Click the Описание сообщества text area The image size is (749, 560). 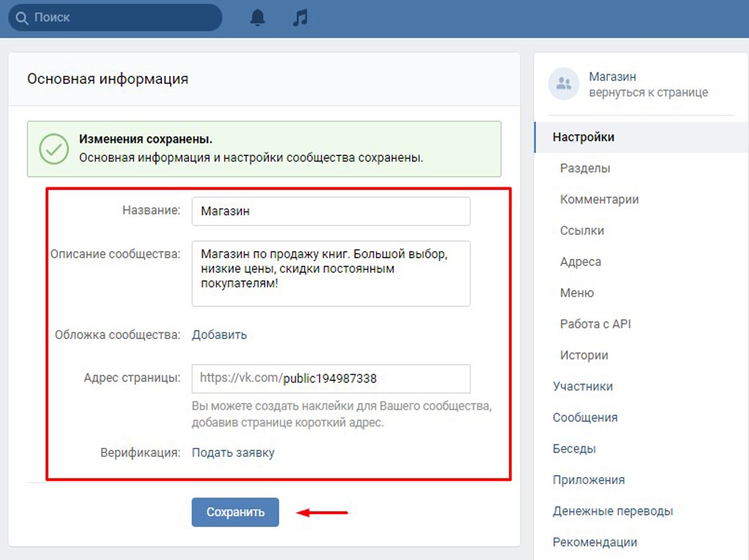(330, 273)
